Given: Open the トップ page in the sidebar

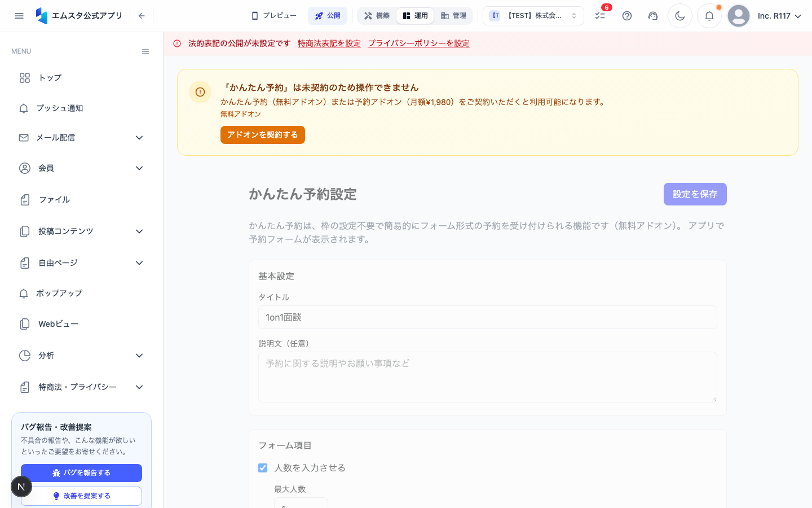Looking at the screenshot, I should click(81, 78).
